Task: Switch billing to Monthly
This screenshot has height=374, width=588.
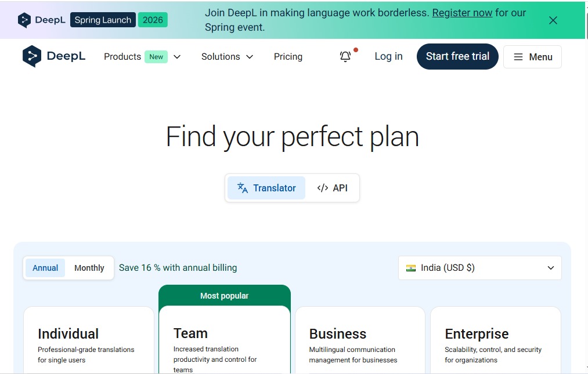Action: coord(89,268)
